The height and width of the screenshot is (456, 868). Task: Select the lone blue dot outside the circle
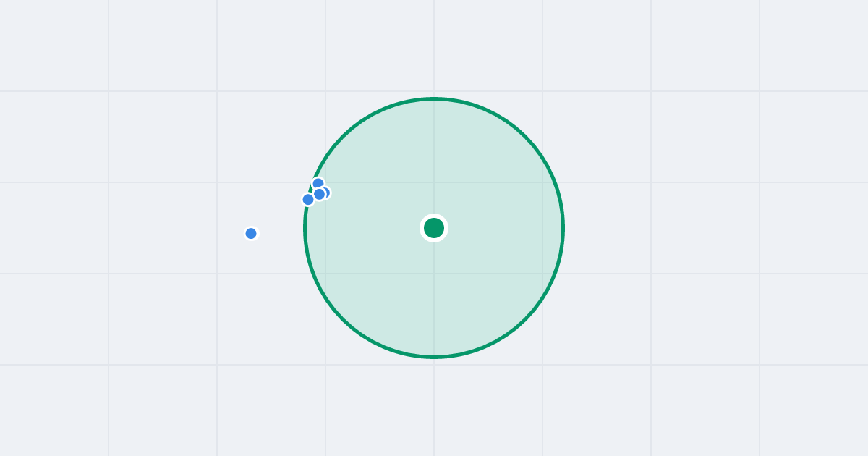pyautogui.click(x=251, y=233)
